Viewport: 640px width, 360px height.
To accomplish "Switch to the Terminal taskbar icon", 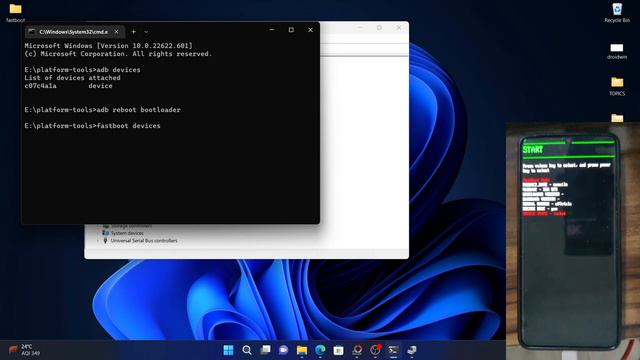I will click(393, 350).
